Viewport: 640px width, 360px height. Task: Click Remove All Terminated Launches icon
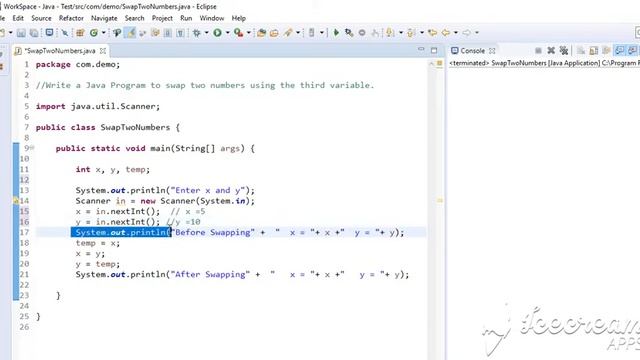click(x=564, y=51)
